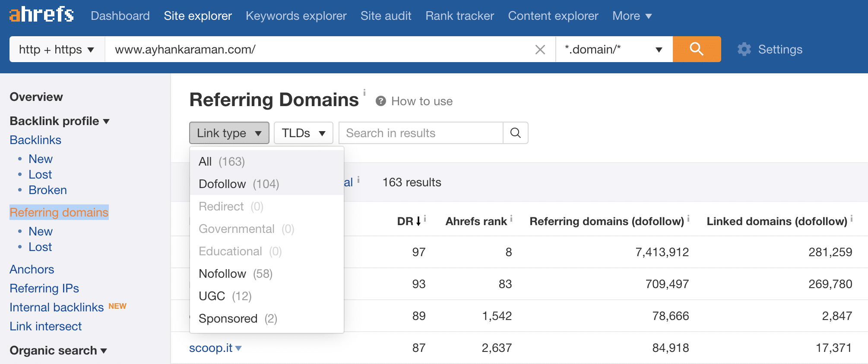
Task: Select Nofollow (58) link type
Action: [x=267, y=273]
